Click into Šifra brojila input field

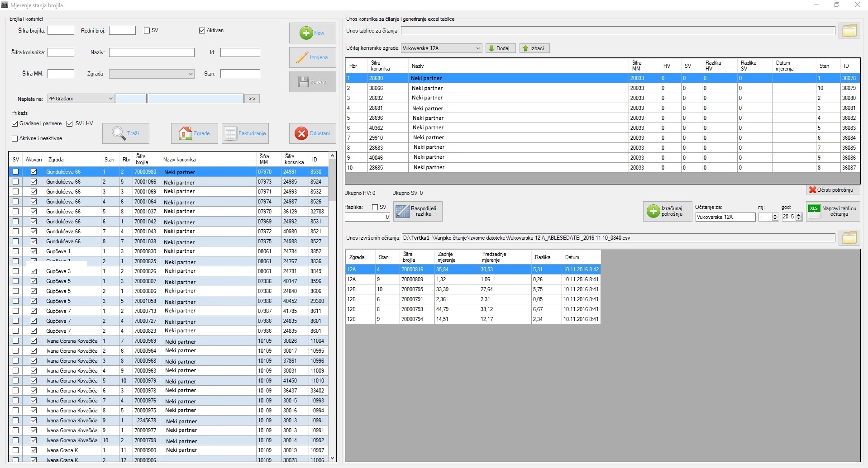(x=61, y=30)
